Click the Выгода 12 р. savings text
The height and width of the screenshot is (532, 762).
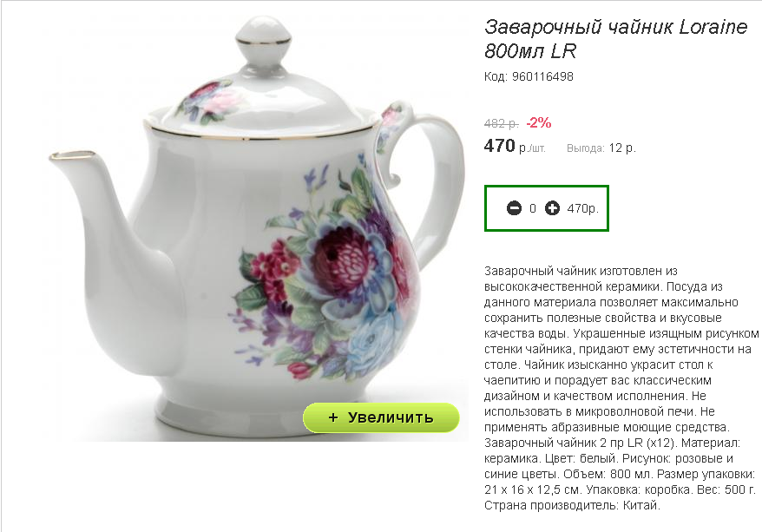pos(601,148)
